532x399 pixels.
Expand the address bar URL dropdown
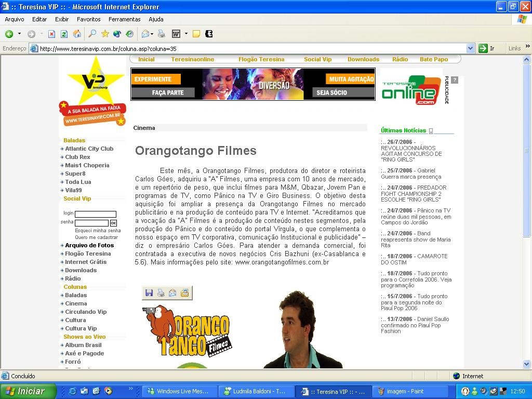470,48
